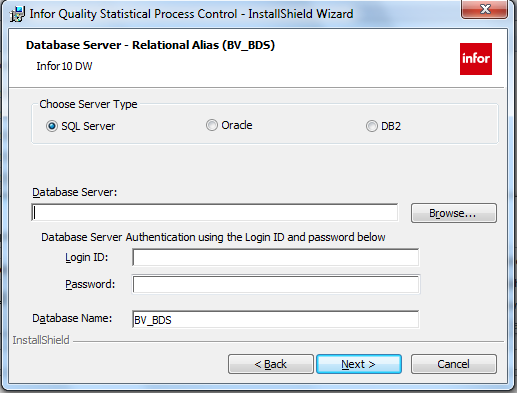517x393 pixels.
Task: Click the 'InstallShield' footer text
Action: click(x=41, y=340)
